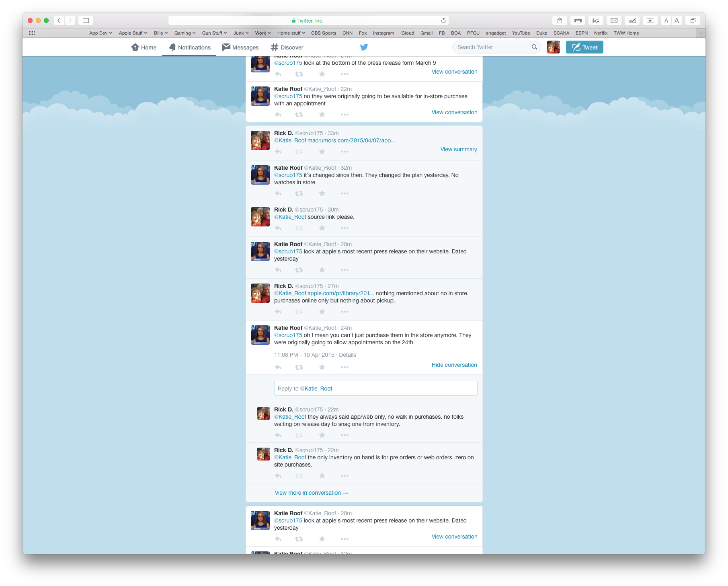Open the Gmail bookmark
Image resolution: width=728 pixels, height=586 pixels.
[x=427, y=33]
